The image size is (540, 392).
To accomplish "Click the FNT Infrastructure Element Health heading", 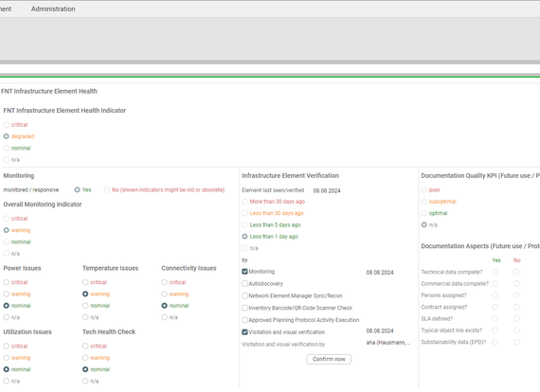I will pos(49,91).
